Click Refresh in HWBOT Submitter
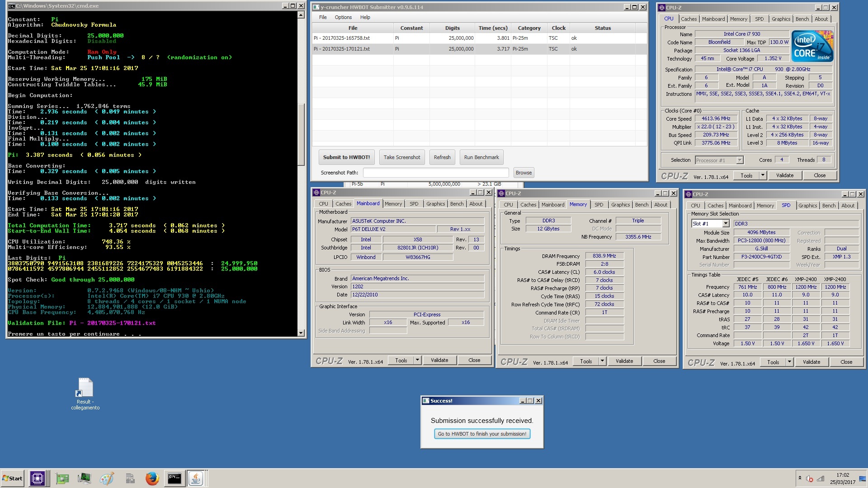 [x=442, y=157]
